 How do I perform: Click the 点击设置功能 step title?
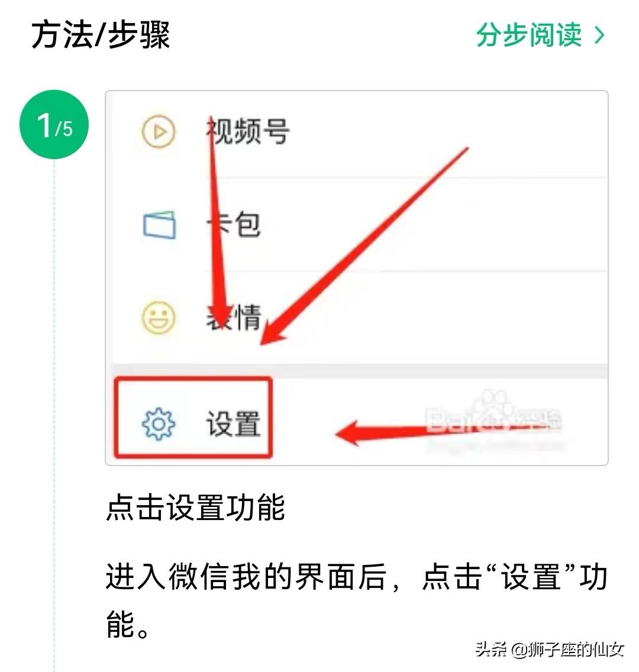(195, 507)
